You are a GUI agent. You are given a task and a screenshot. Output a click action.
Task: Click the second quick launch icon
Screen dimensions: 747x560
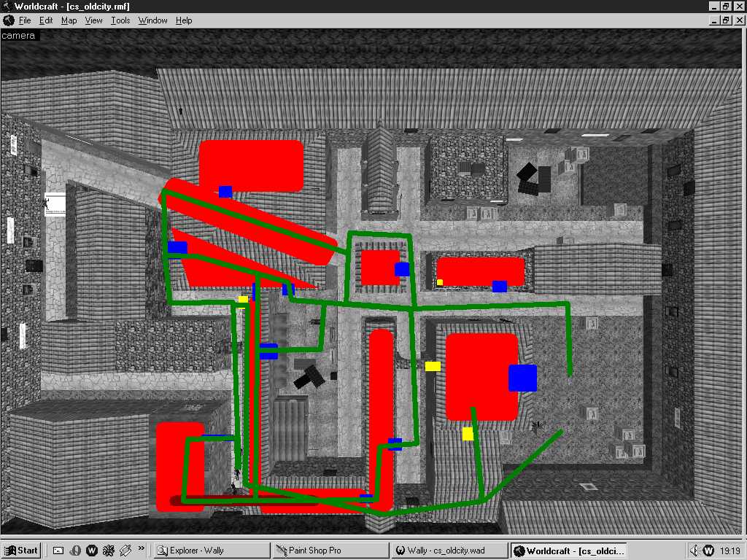coord(75,551)
